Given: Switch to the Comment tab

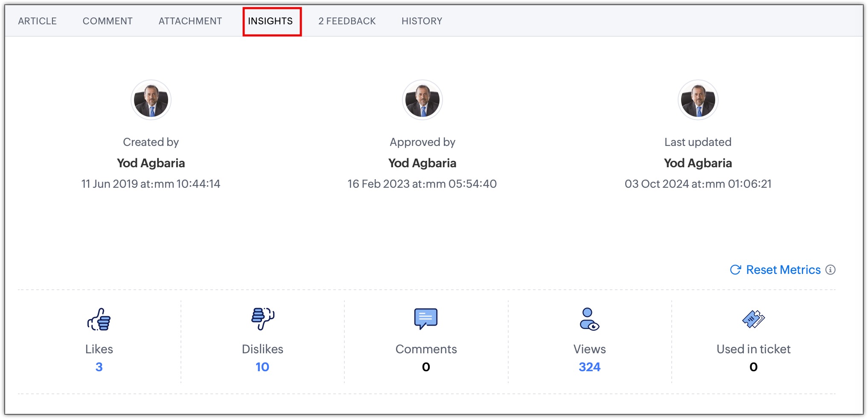Looking at the screenshot, I should 108,21.
